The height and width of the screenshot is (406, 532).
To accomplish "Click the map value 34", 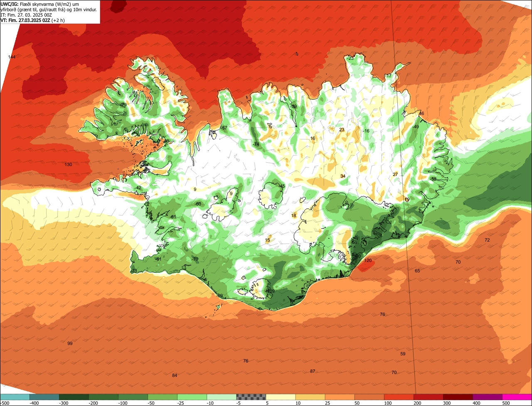I will [x=343, y=176].
